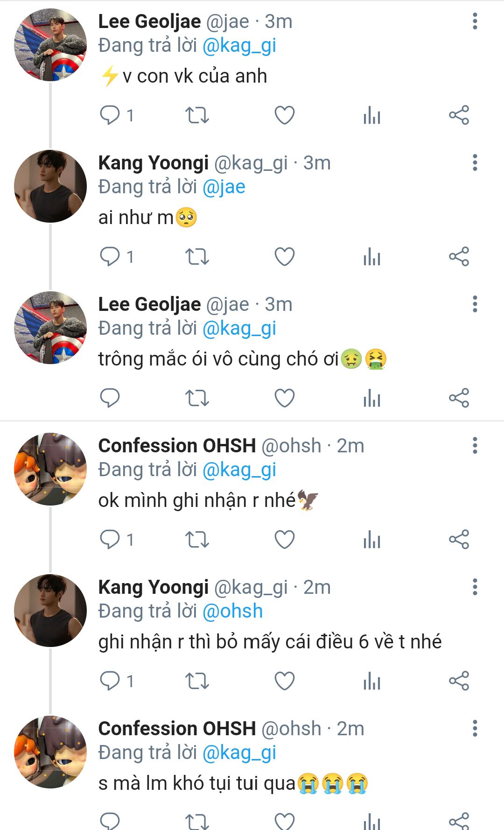Like Lee Geoljae's 'trông mắc ói' tweet
Image resolution: width=504 pixels, height=830 pixels.
[284, 398]
